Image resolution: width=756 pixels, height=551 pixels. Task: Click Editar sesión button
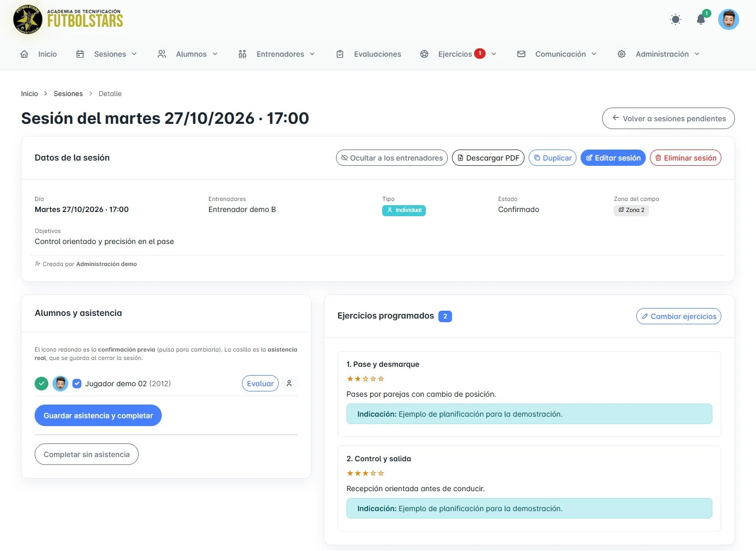pyautogui.click(x=613, y=158)
